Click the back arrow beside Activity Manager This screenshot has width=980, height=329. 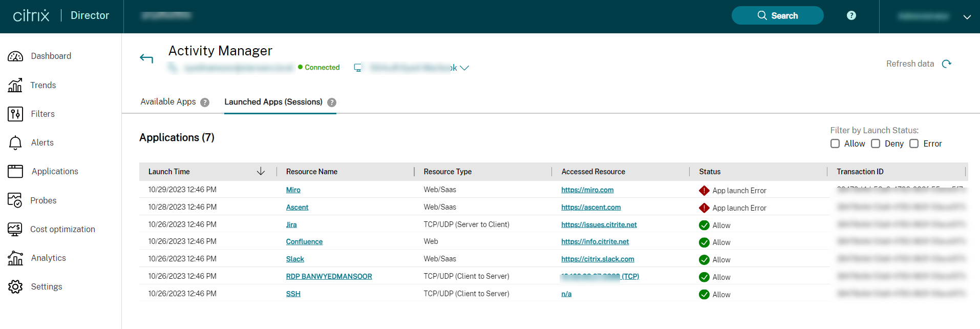(x=146, y=58)
